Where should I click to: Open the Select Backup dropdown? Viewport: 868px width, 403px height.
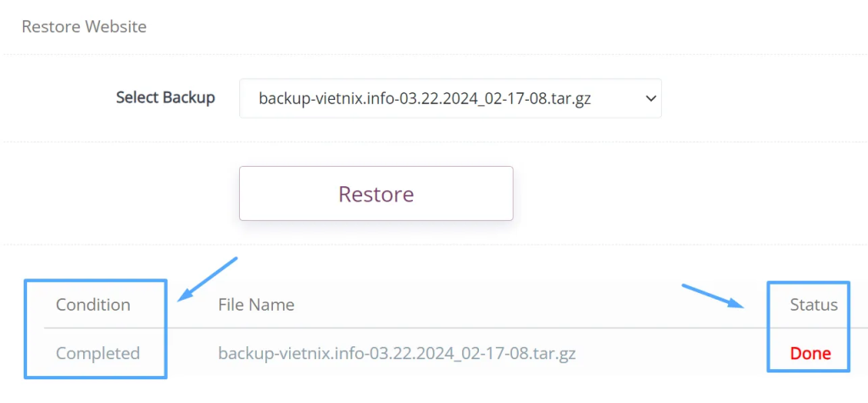[450, 98]
